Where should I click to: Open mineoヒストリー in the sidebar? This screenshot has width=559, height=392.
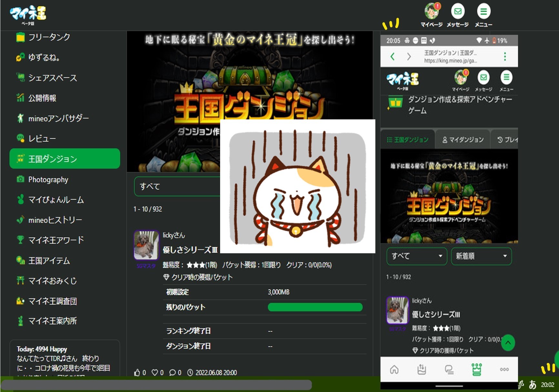coord(65,220)
